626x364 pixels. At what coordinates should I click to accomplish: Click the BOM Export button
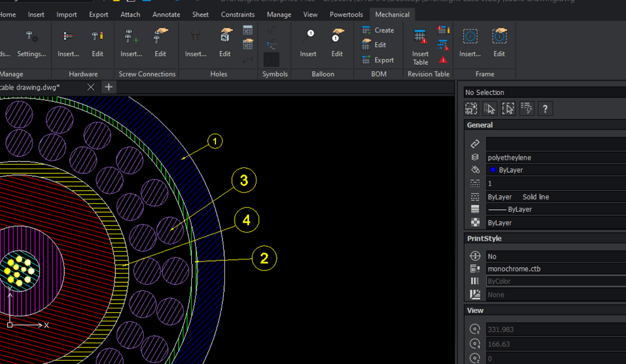378,60
